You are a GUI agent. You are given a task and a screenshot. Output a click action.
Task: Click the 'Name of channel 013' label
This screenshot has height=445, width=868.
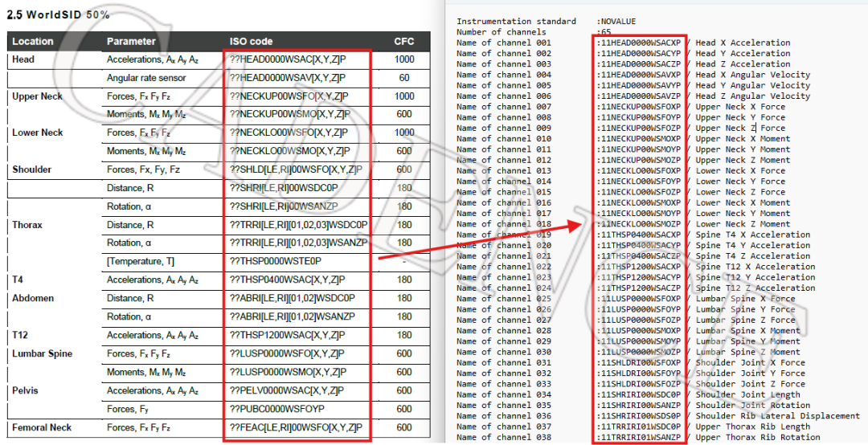pyautogui.click(x=504, y=170)
